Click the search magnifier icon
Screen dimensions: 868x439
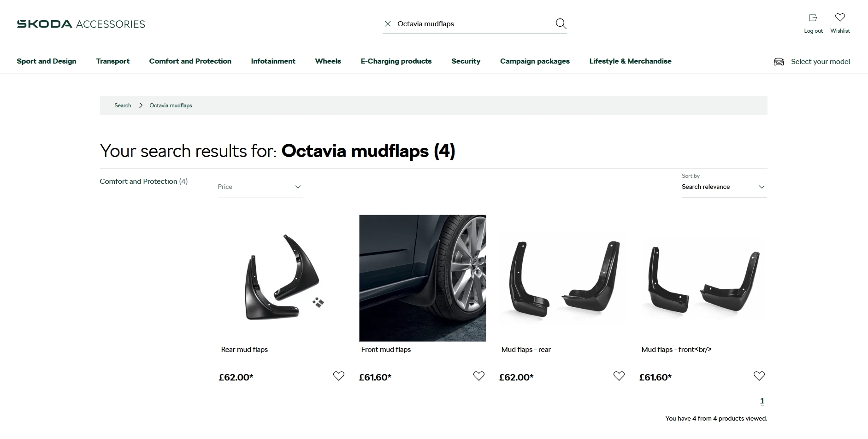(x=561, y=23)
